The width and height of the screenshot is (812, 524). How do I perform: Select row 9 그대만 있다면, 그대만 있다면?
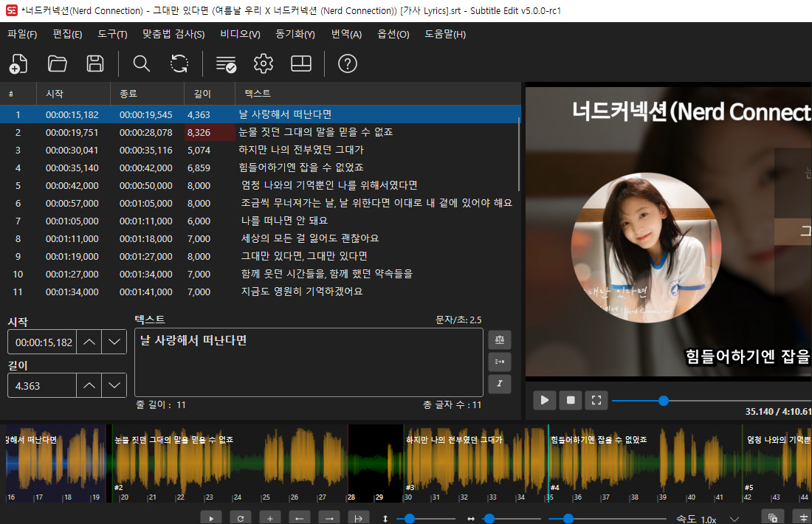tap(260, 256)
